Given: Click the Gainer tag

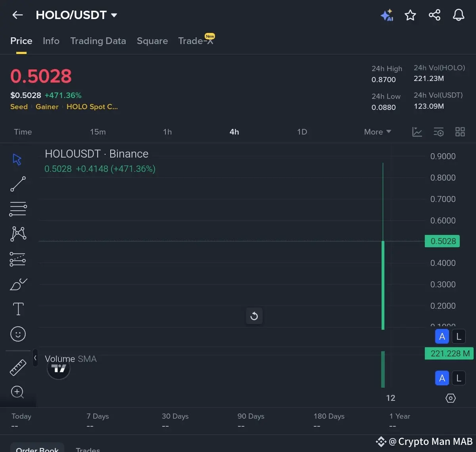Looking at the screenshot, I should pos(47,107).
